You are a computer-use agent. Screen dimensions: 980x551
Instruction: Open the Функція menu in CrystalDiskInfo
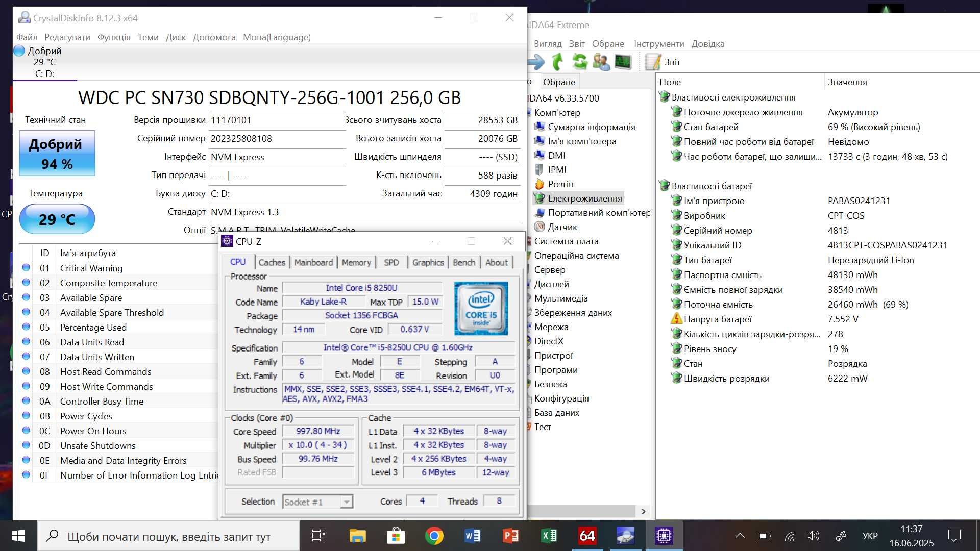click(114, 37)
